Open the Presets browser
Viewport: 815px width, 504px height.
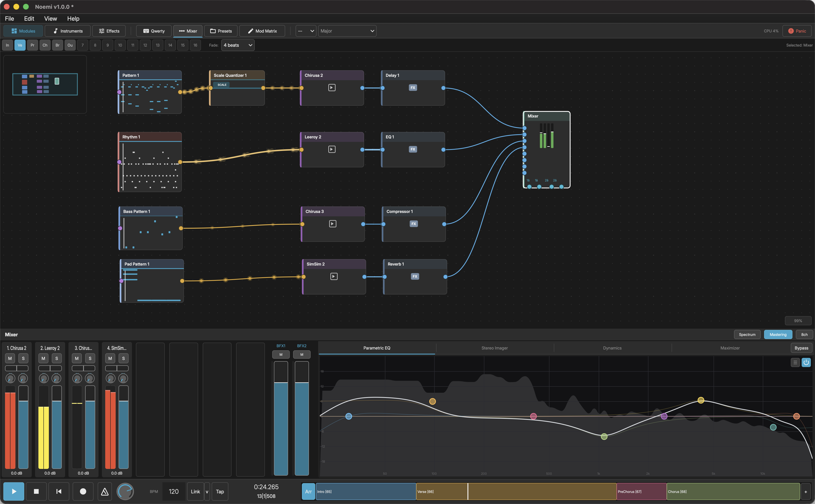pos(221,31)
